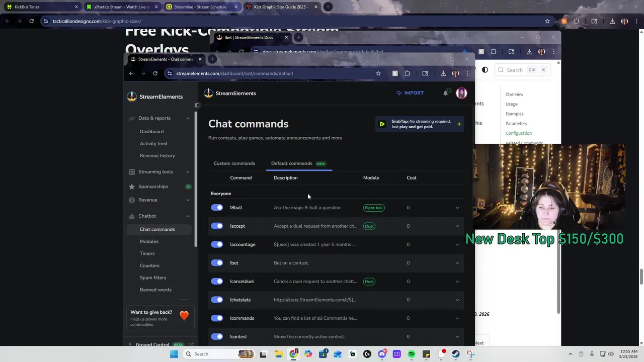This screenshot has height=362, width=644.
Task: Open Modules in the Chatbot menu
Action: point(149,241)
